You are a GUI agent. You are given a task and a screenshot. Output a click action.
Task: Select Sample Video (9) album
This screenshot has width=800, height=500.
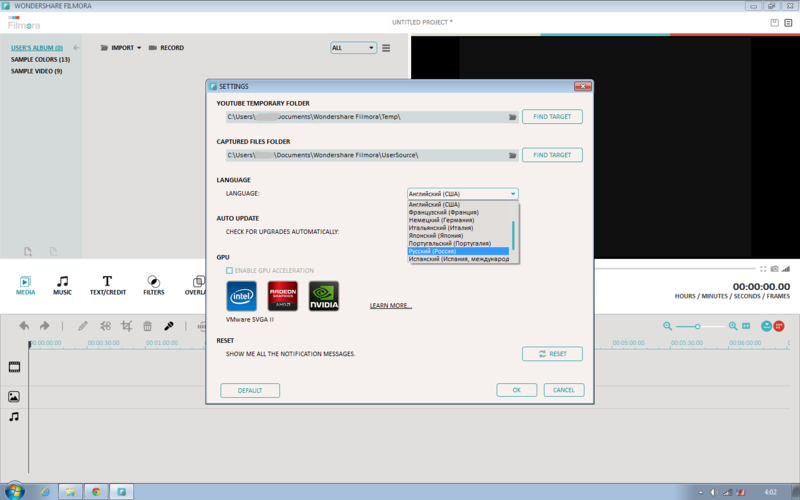coord(36,71)
